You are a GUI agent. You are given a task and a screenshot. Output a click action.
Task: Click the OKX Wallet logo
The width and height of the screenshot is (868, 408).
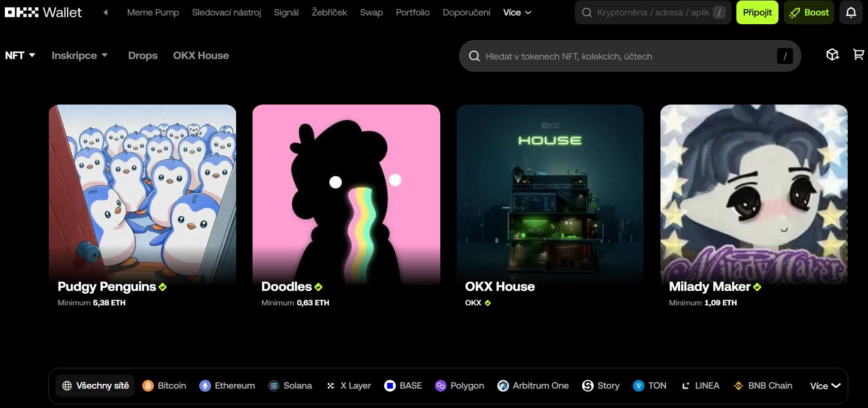[44, 13]
